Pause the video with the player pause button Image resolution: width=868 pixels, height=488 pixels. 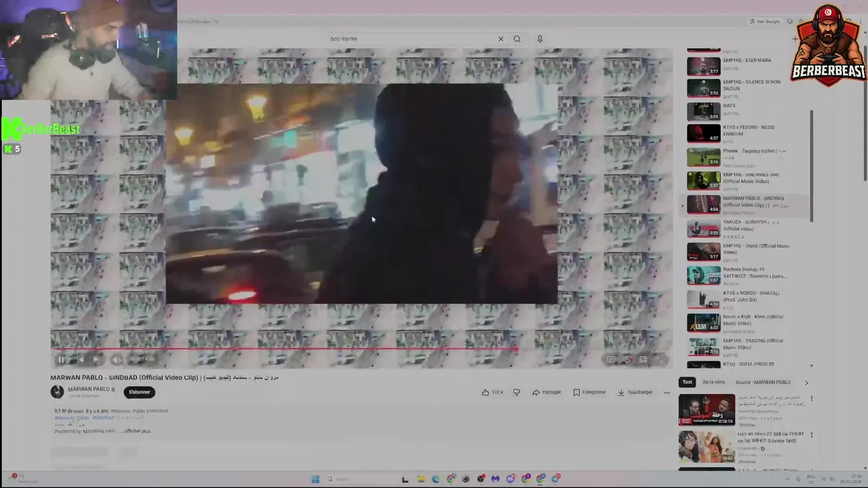coord(61,360)
